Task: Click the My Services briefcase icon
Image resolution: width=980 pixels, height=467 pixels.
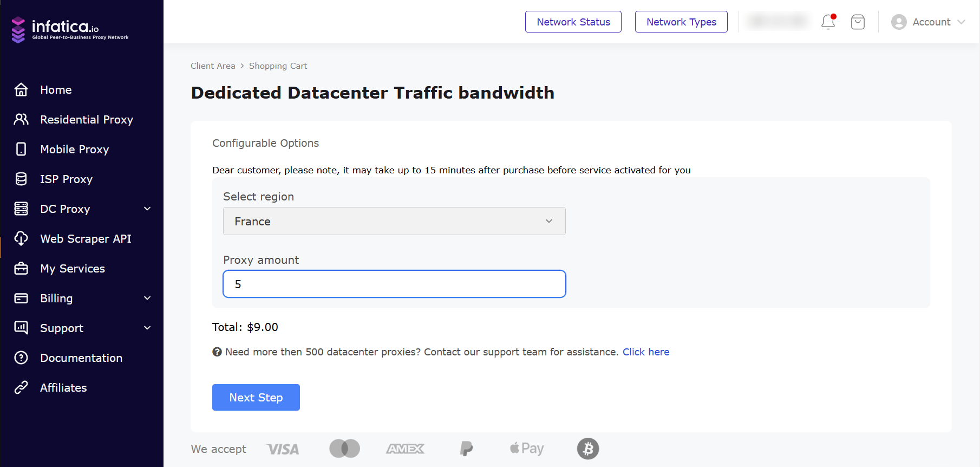Action: [21, 268]
